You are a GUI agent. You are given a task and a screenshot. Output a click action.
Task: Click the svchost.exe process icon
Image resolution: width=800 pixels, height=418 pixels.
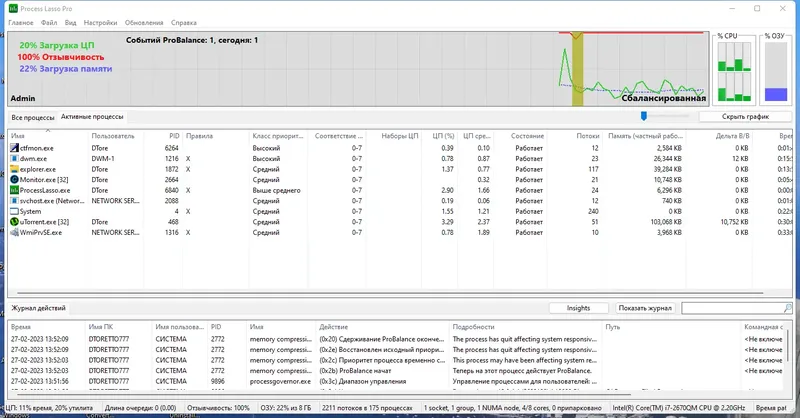click(14, 201)
